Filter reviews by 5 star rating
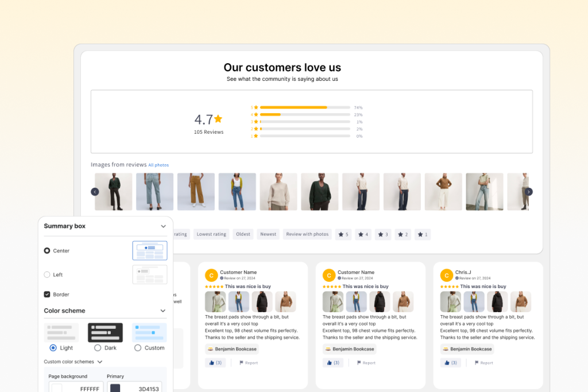This screenshot has height=392, width=588. coord(344,234)
